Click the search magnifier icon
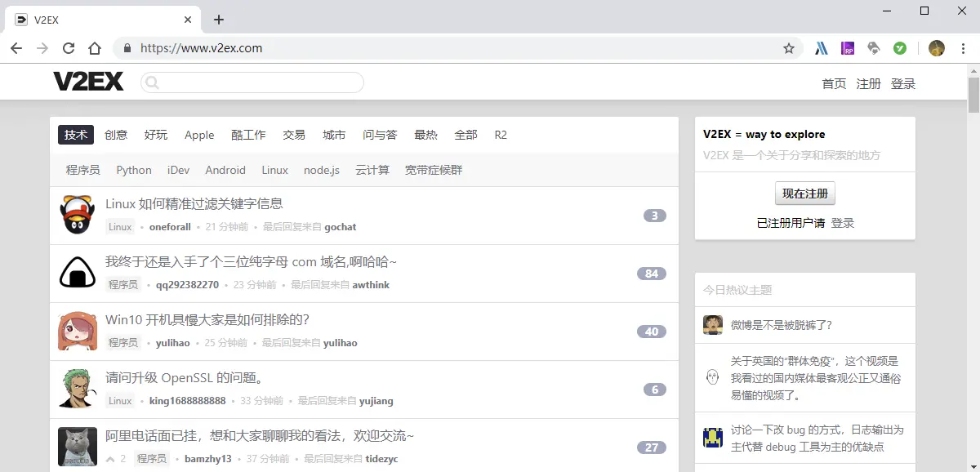Image resolution: width=980 pixels, height=472 pixels. (152, 82)
